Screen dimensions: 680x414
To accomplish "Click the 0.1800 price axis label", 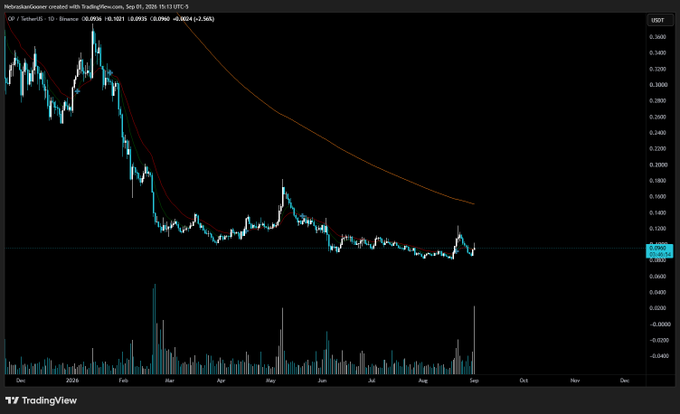I will click(x=657, y=181).
